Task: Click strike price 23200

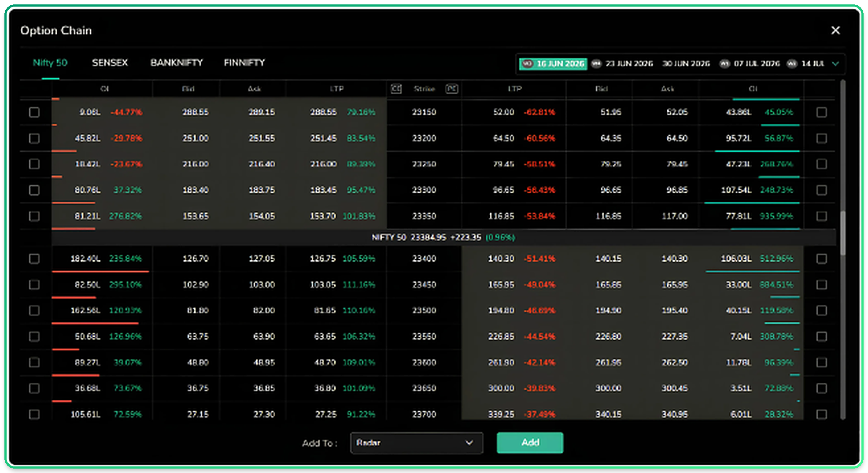Action: [x=424, y=138]
